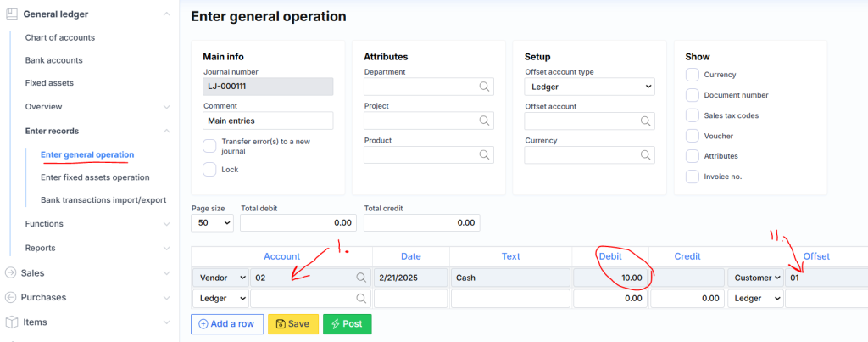The width and height of the screenshot is (868, 342).
Task: Click the yellow Save button
Action: (x=292, y=323)
